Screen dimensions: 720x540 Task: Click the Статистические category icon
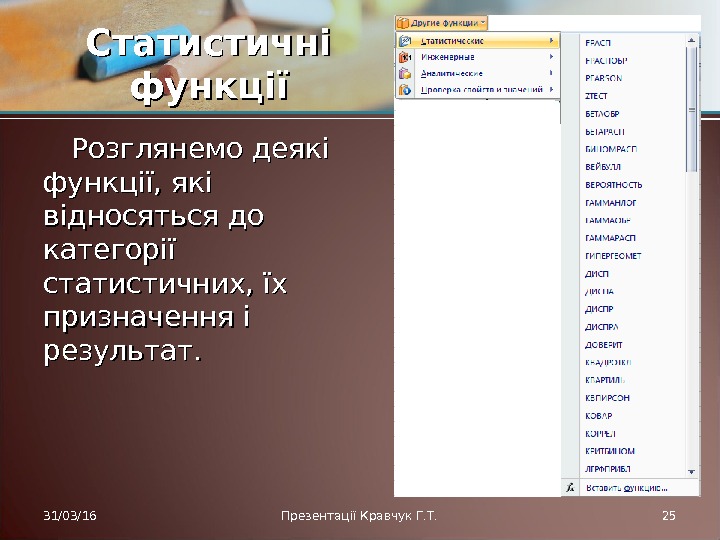pos(405,41)
